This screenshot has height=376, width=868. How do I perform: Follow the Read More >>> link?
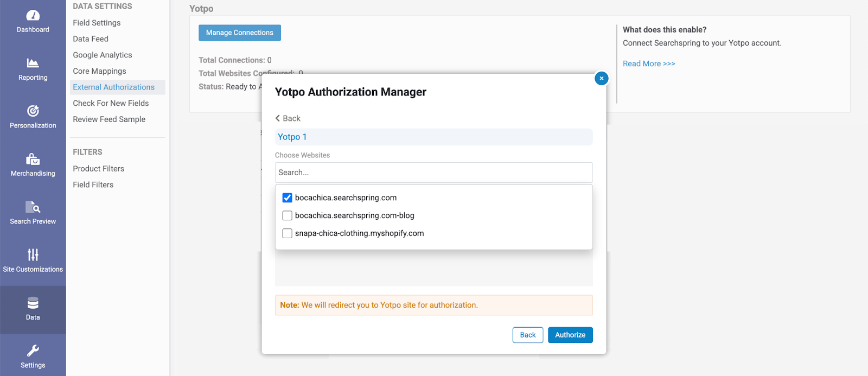pyautogui.click(x=649, y=63)
